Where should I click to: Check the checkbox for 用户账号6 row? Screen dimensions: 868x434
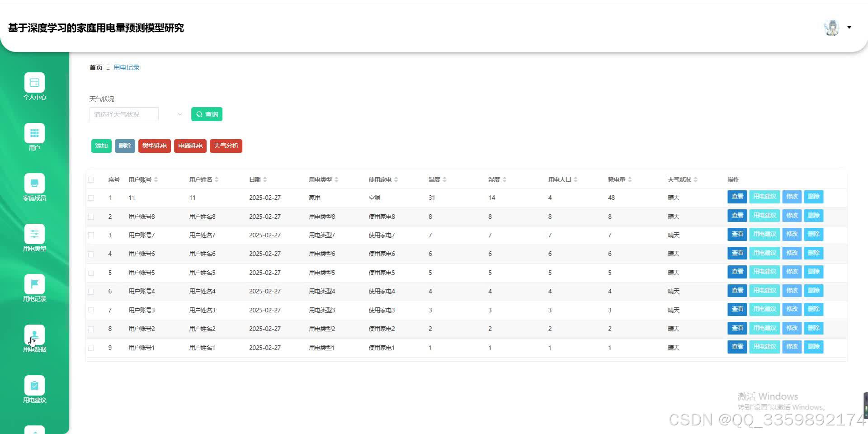tap(91, 254)
